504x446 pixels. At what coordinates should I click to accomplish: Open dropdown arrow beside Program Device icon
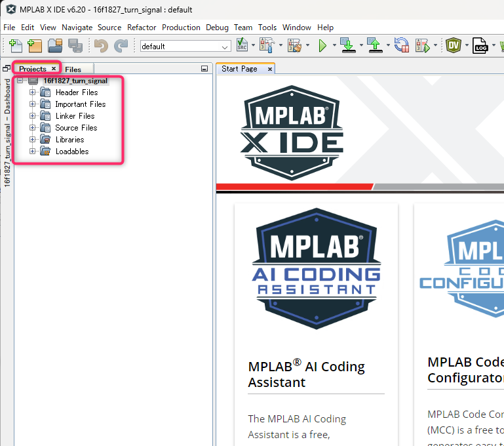pyautogui.click(x=361, y=45)
